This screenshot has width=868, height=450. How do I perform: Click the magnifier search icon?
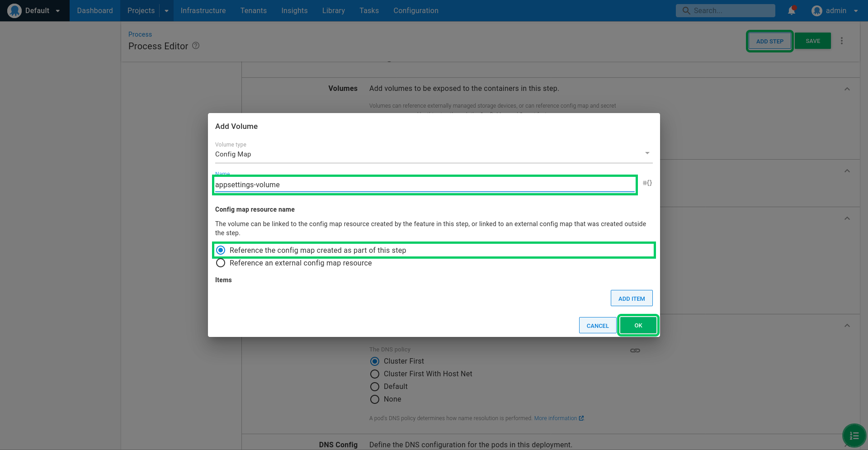point(686,10)
